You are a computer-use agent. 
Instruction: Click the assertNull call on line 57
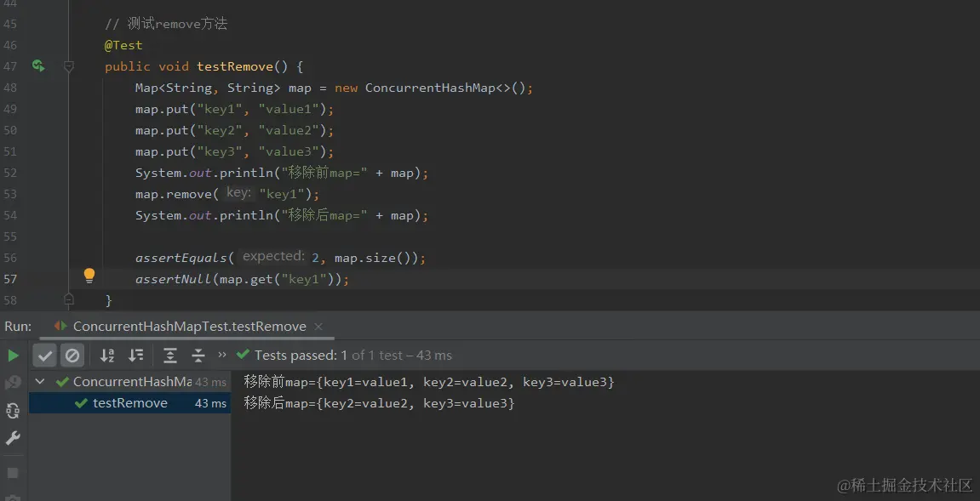point(242,279)
